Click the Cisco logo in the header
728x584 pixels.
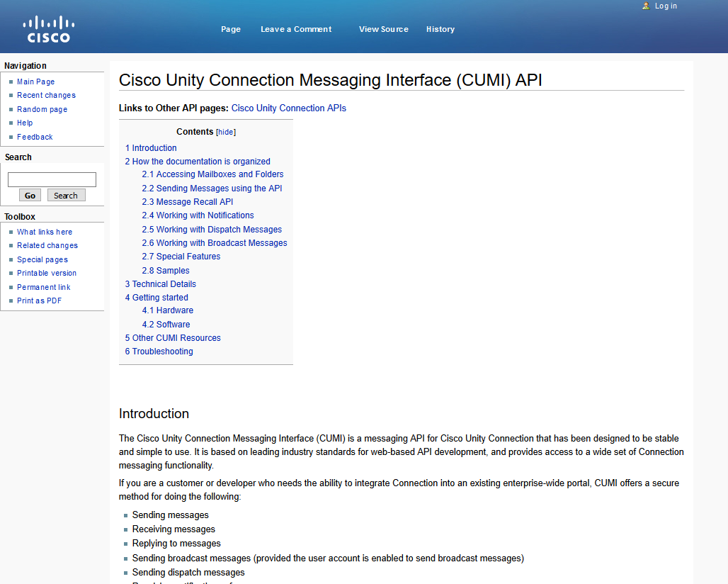click(49, 29)
